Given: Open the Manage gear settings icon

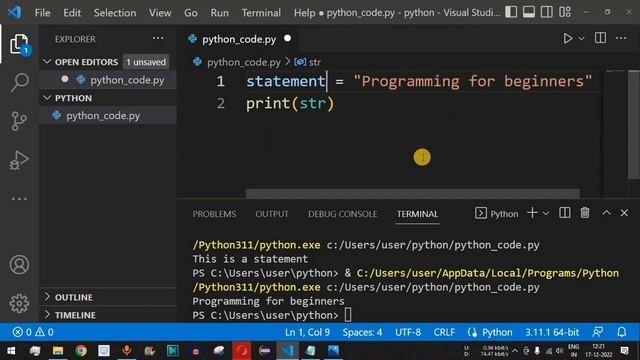Looking at the screenshot, I should (x=19, y=303).
